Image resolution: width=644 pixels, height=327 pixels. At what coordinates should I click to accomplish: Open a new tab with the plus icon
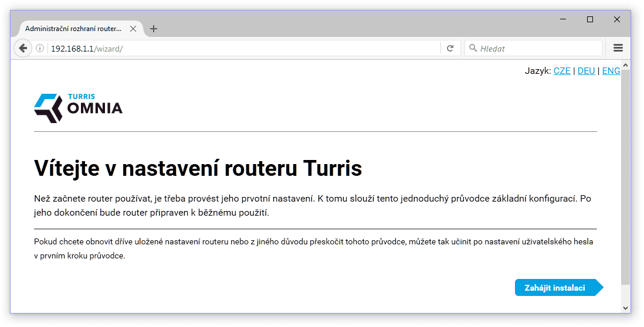point(154,29)
